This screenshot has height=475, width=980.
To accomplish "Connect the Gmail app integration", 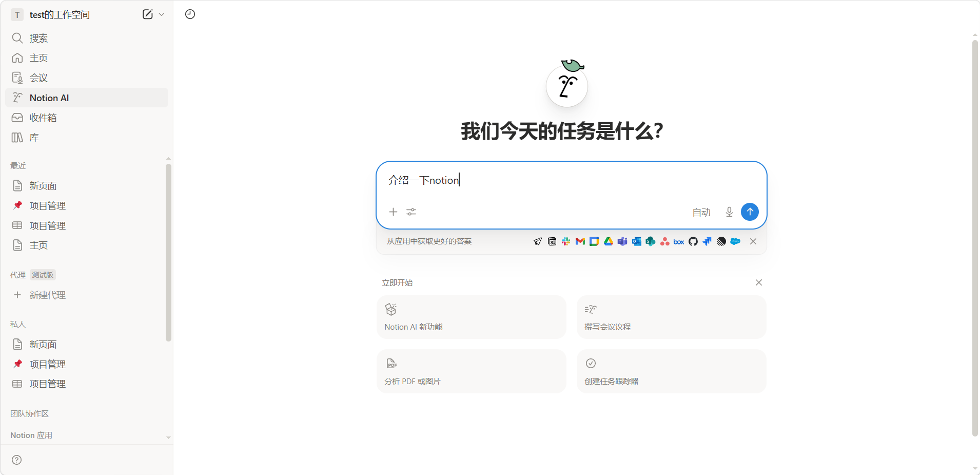I will point(580,241).
